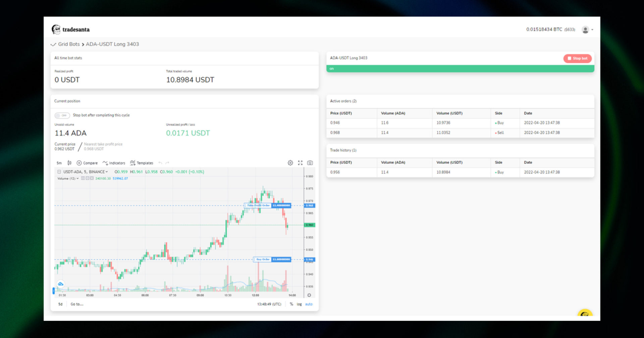Image resolution: width=644 pixels, height=338 pixels.
Task: Enable log scale on chart
Action: pos(299,304)
